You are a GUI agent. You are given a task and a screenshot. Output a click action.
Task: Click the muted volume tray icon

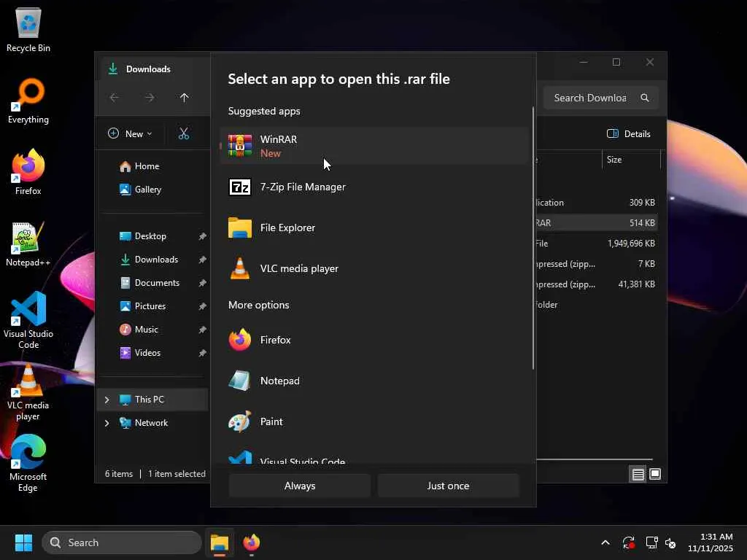coord(671,542)
